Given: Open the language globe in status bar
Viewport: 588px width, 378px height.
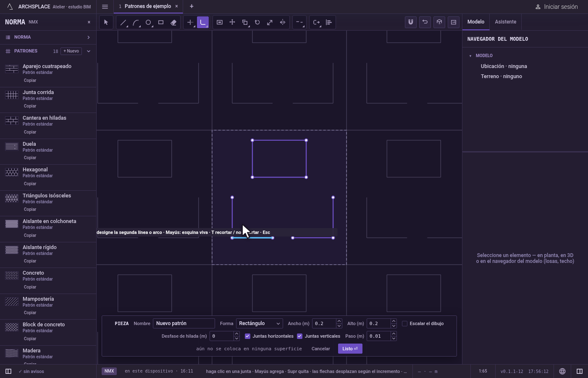Looking at the screenshot, I should [x=562, y=371].
